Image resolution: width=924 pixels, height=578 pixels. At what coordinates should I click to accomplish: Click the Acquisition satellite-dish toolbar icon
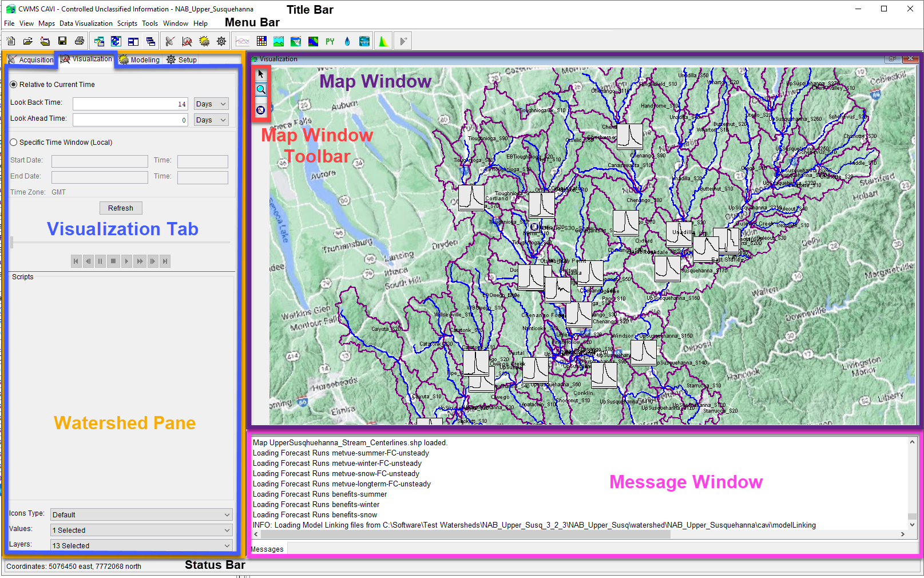pyautogui.click(x=170, y=41)
